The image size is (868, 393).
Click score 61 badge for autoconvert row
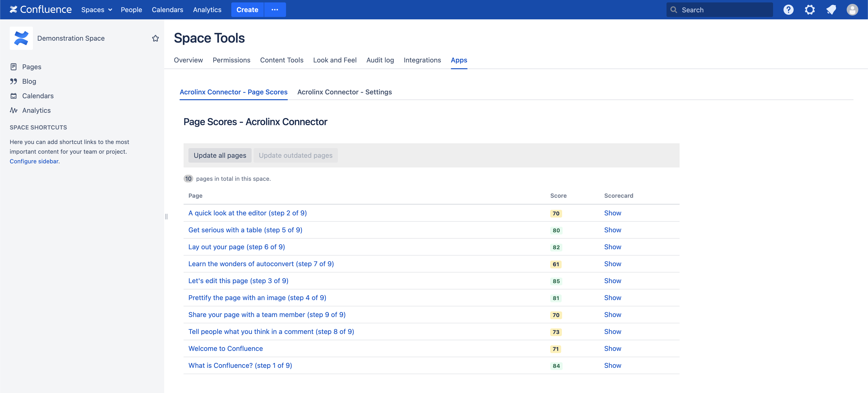tap(556, 264)
